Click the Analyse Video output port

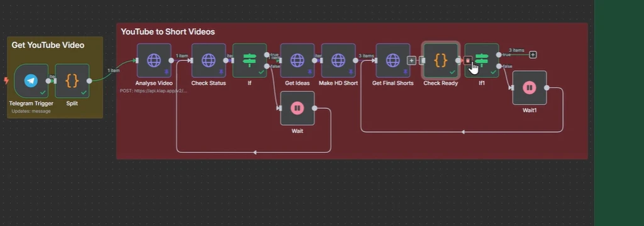171,60
